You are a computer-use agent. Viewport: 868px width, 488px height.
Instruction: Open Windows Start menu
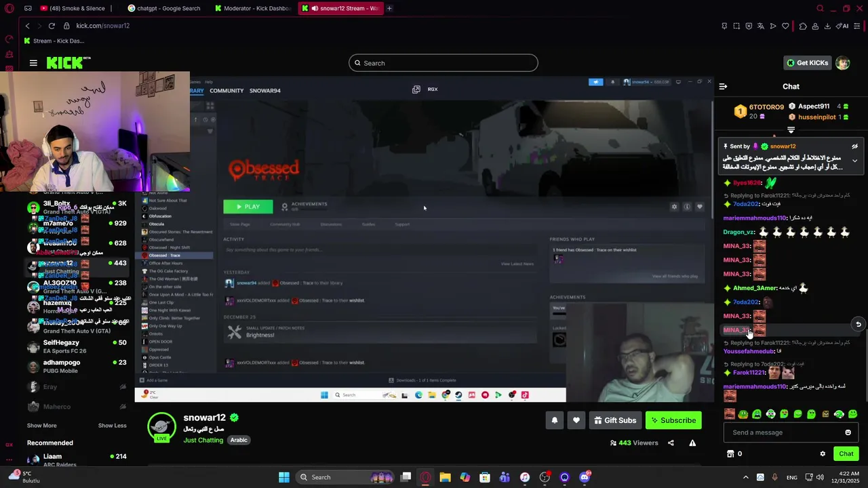284,477
